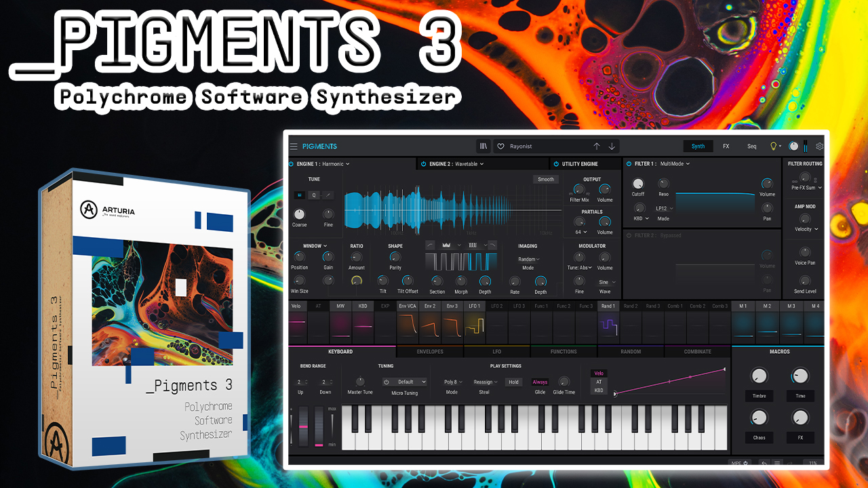
Task: Click the Q tune quantize button
Action: 313,195
